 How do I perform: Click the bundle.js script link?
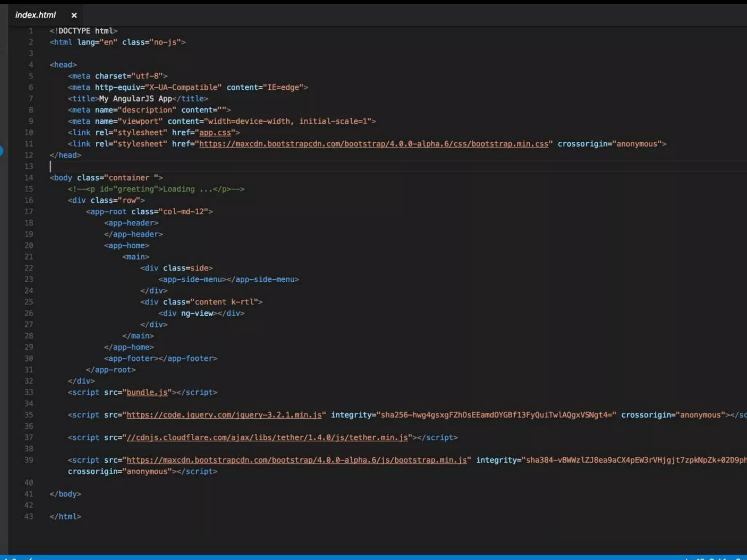click(x=147, y=393)
